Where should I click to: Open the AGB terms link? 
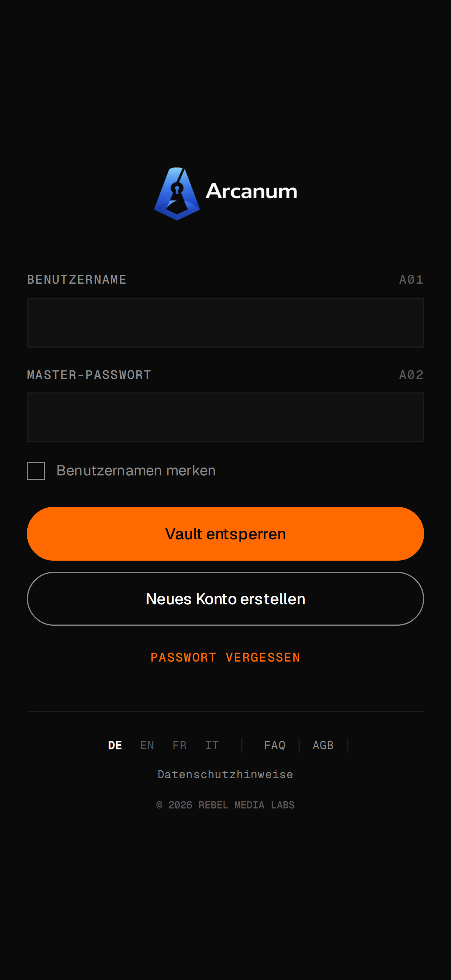[x=323, y=745]
